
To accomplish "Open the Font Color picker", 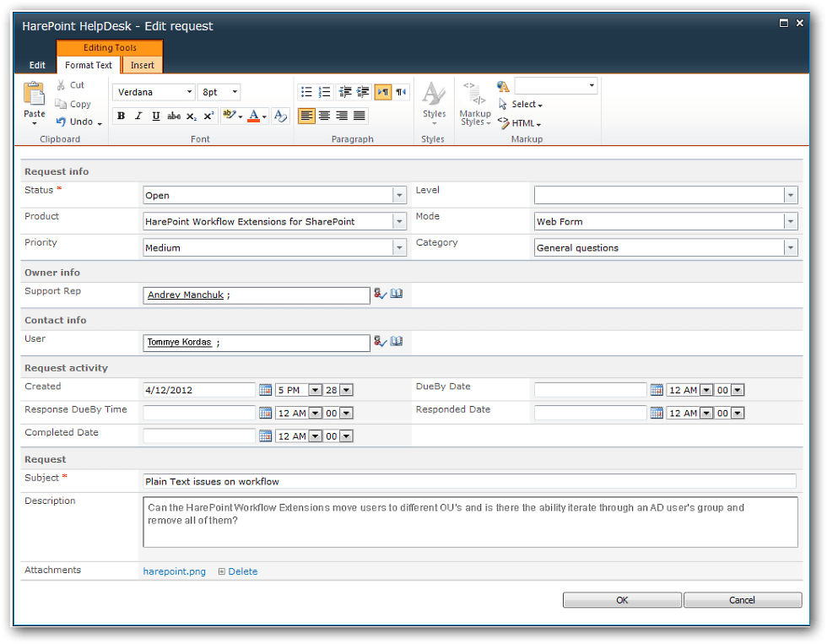I will click(x=255, y=116).
